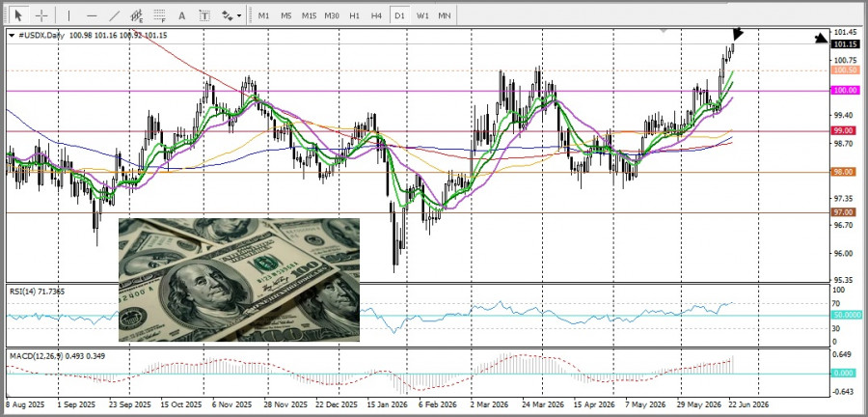This screenshot has width=868, height=417.
Task: Switch to the M1 timeframe
Action: point(263,15)
